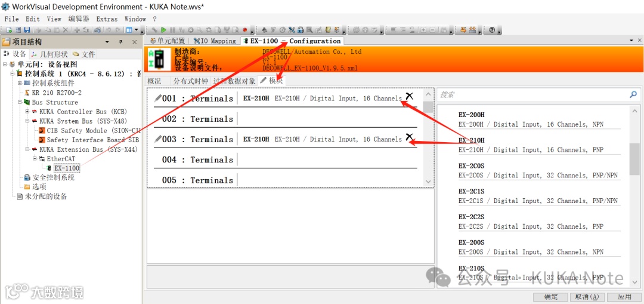Viewport: 644px width, 304px height.
Task: Select the EX-2C2S module entry
Action: click(539, 222)
